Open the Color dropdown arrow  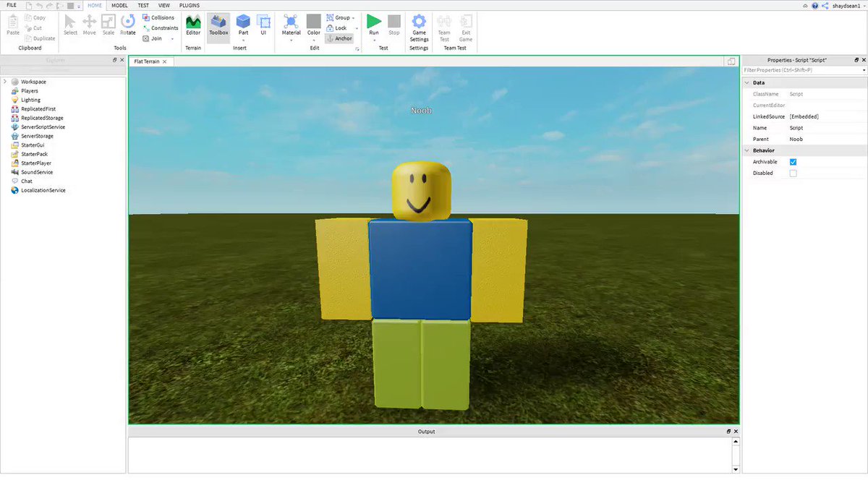click(313, 40)
